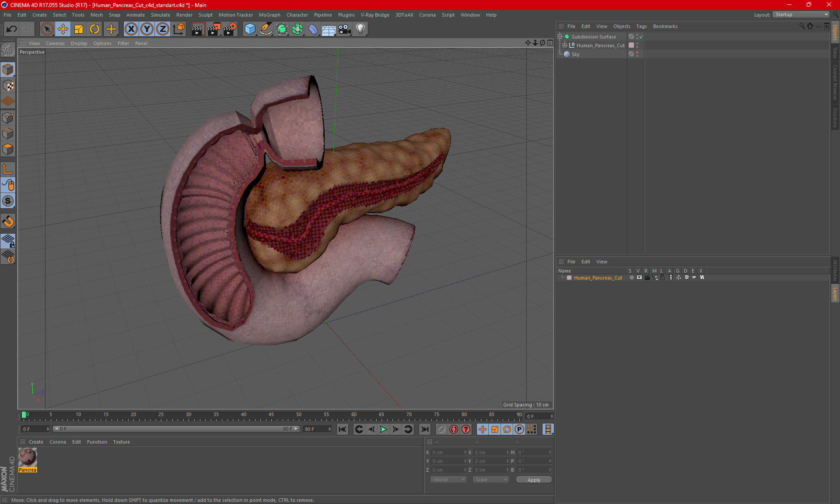
Task: Toggle layer lock for Human_Pancreas_Cut
Action: [x=662, y=277]
